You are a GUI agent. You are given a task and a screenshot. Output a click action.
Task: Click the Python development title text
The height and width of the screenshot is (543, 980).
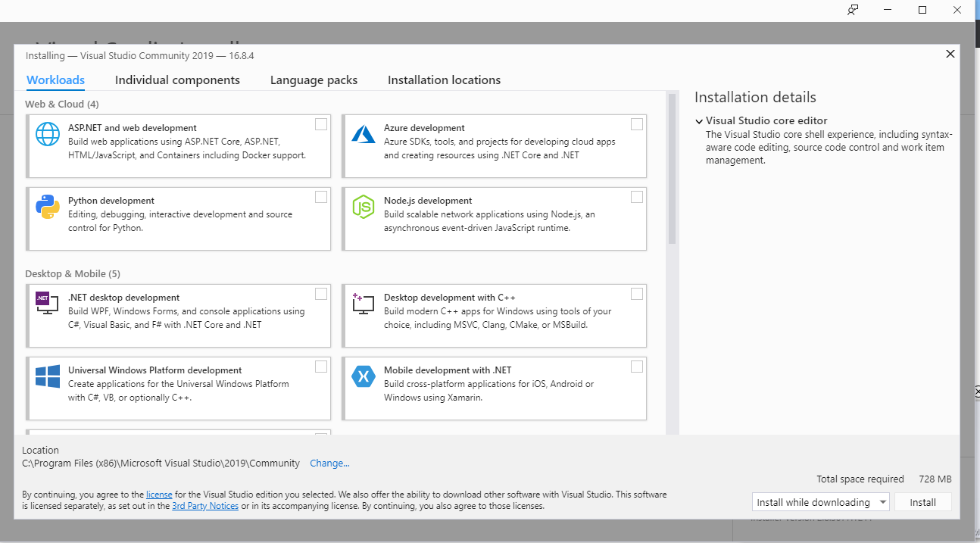click(111, 201)
